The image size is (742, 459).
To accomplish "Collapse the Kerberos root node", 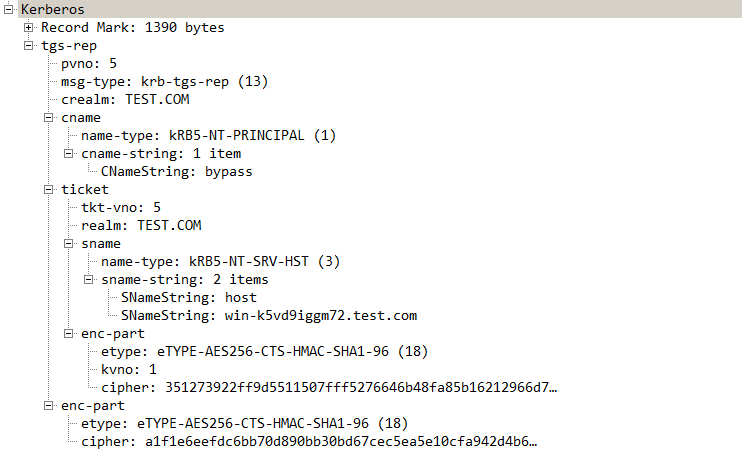I will (x=8, y=9).
